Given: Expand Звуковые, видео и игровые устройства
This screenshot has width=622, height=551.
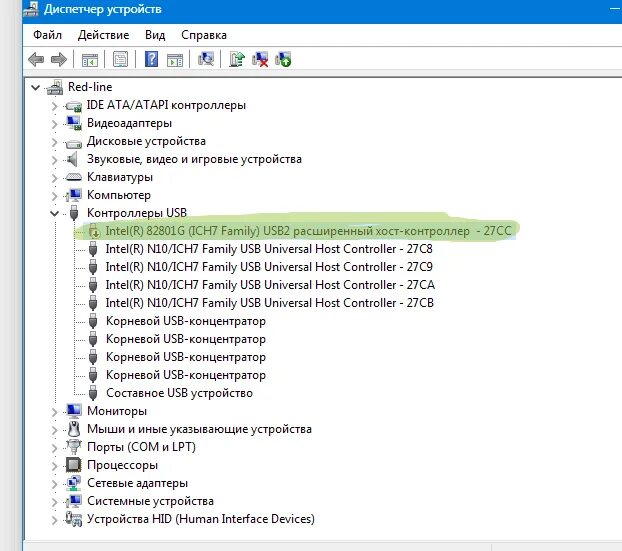Looking at the screenshot, I should [x=54, y=160].
